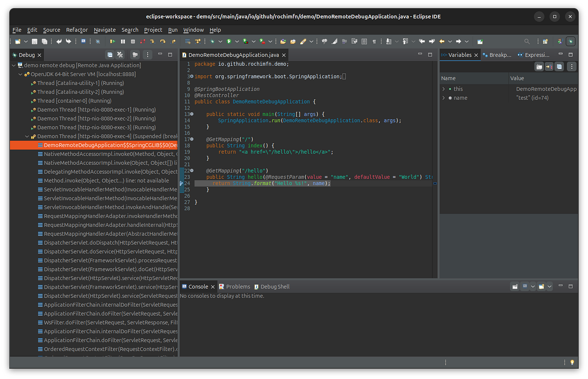Click the Value column header
Image resolution: width=588 pixels, height=379 pixels.
pyautogui.click(x=517, y=78)
